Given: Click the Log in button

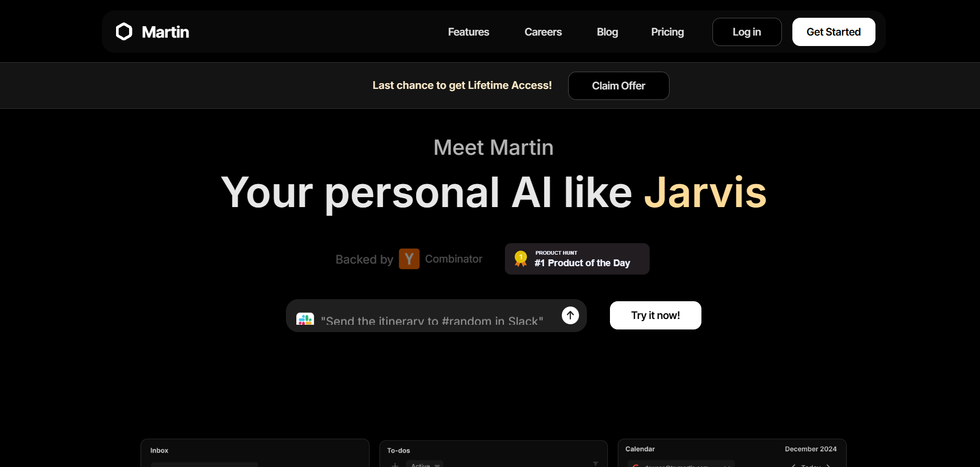Looking at the screenshot, I should click(x=746, y=32).
